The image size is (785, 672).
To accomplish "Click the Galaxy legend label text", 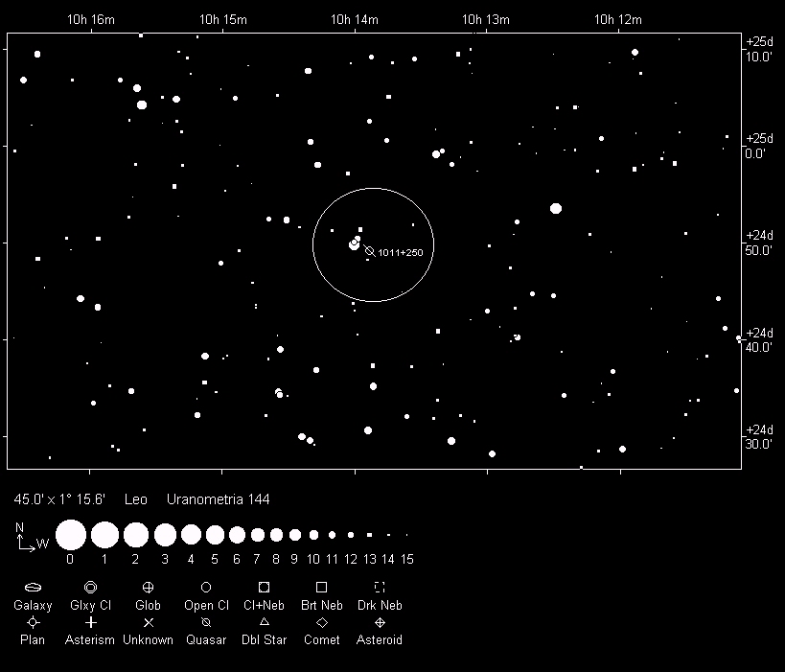I will (33, 606).
